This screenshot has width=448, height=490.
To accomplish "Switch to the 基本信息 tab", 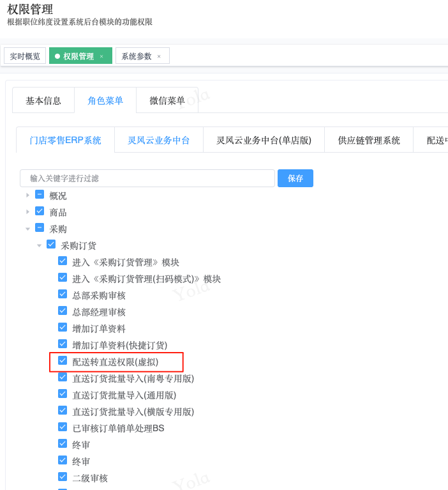I will (43, 100).
